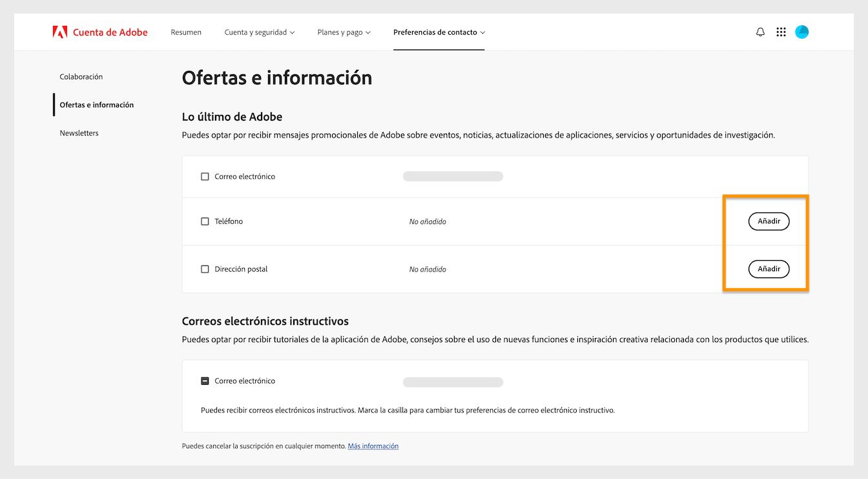Click the No añadido text beside Teléfono
Image resolution: width=868 pixels, height=479 pixels.
coord(428,221)
